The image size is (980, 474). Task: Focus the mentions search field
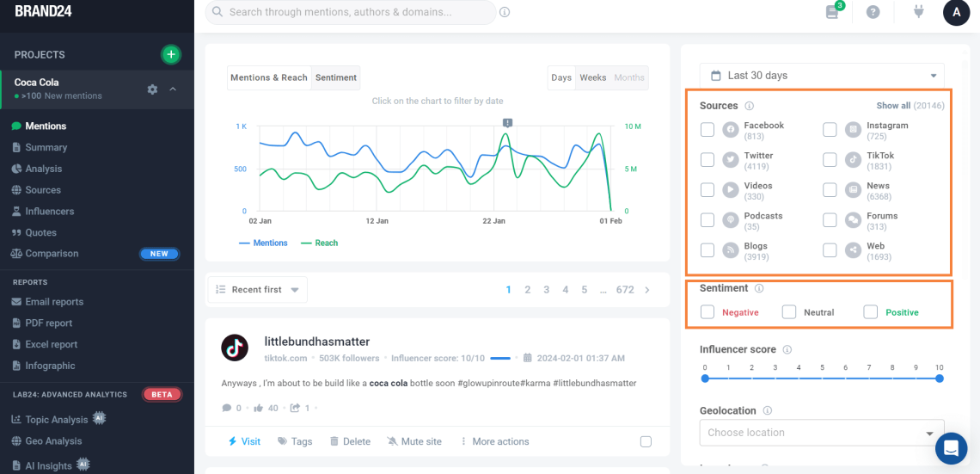(350, 12)
